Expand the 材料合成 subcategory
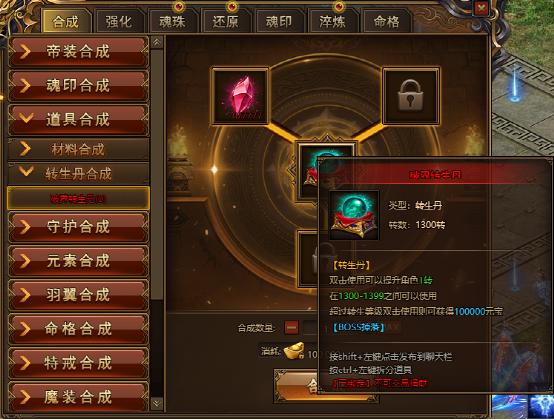Screen dimensions: 554x420 78,149
